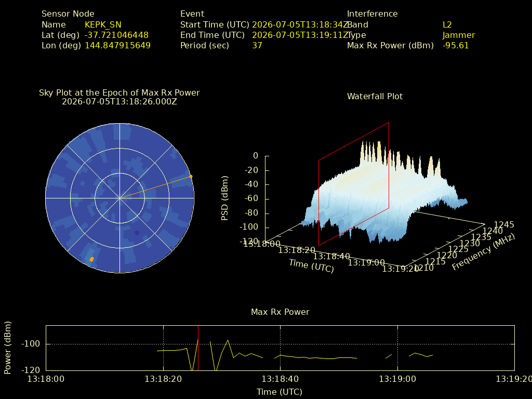Click the Power (dBm) axis label

[7, 348]
